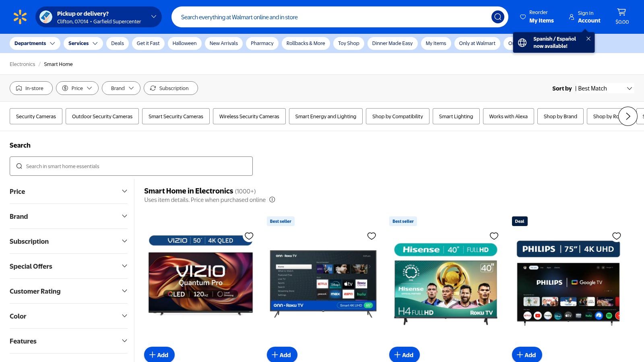The width and height of the screenshot is (644, 362).
Task: Dismiss the Spanish language notification
Action: click(588, 39)
